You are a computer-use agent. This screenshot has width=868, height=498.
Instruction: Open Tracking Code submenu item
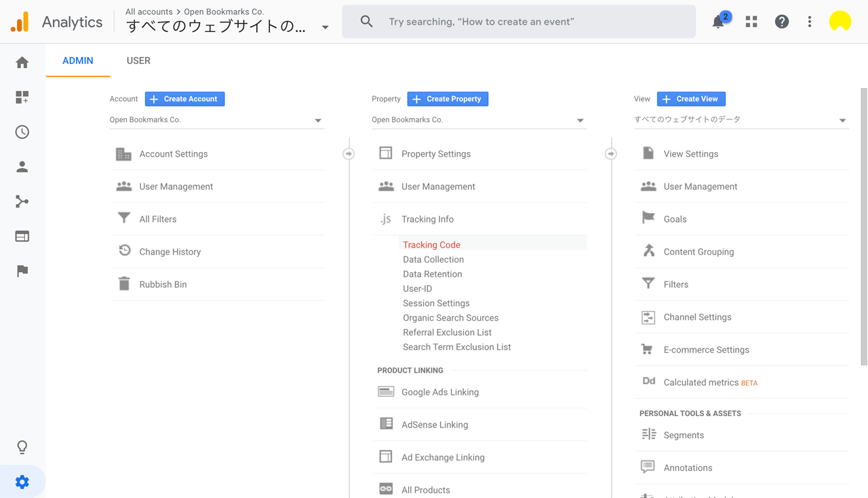(431, 245)
